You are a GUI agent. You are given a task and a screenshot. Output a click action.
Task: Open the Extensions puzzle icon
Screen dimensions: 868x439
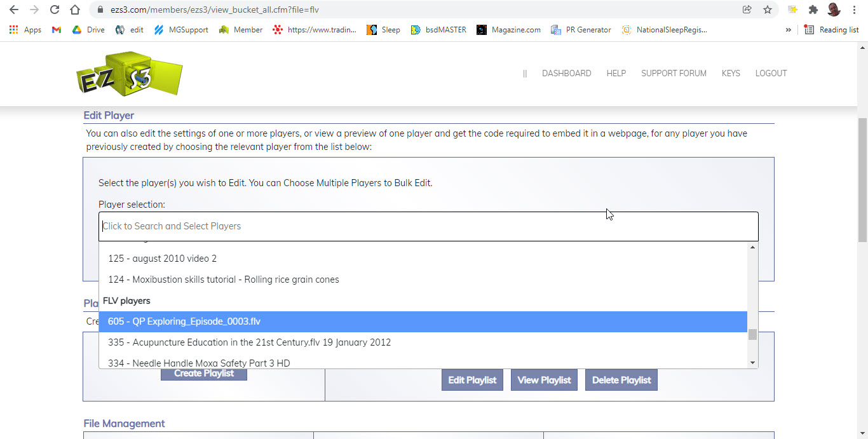tap(813, 10)
